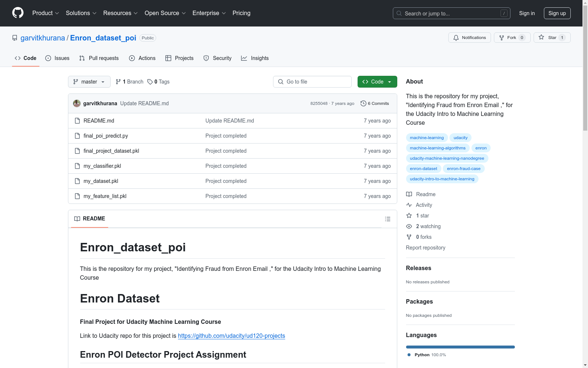Click the eye icon beside 2 watching
Image resolution: width=588 pixels, height=368 pixels.
(409, 226)
